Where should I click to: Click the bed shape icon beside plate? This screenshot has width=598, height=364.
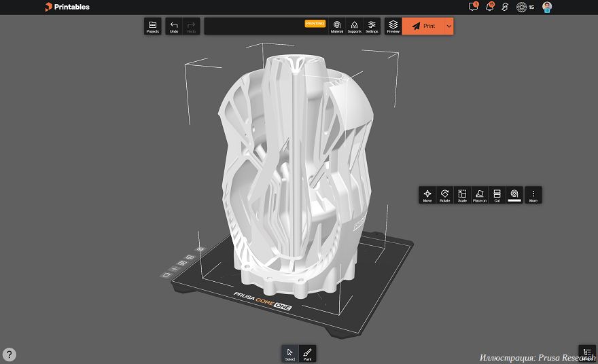166,275
